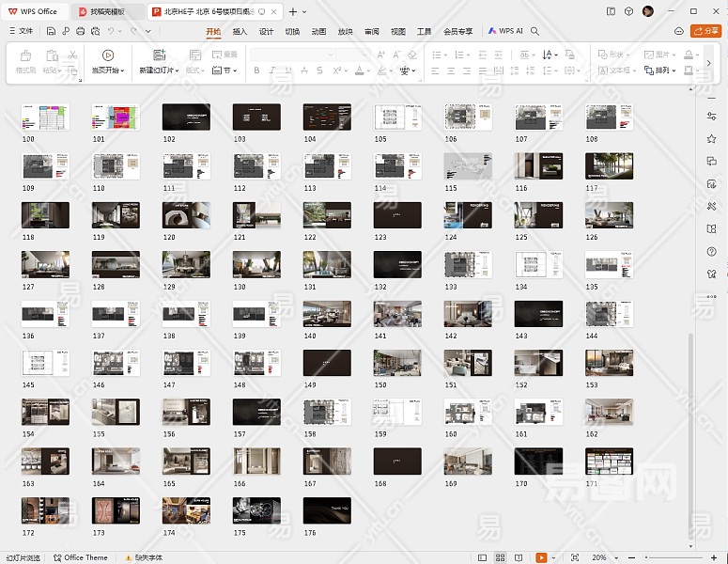Click the play from current slide icon
The image size is (728, 564).
(108, 55)
